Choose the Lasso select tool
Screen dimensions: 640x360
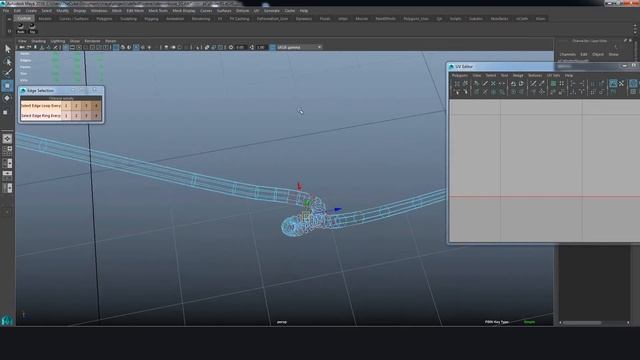7,61
